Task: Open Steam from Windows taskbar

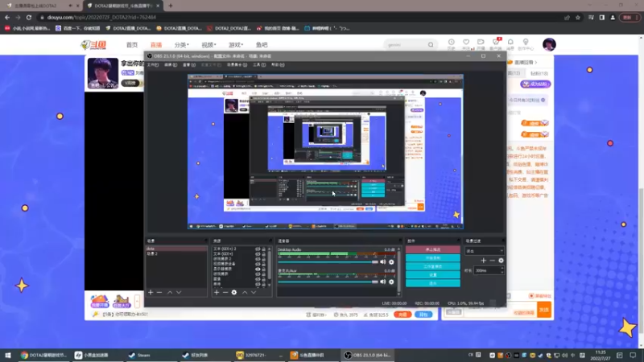Action: pyautogui.click(x=139, y=355)
